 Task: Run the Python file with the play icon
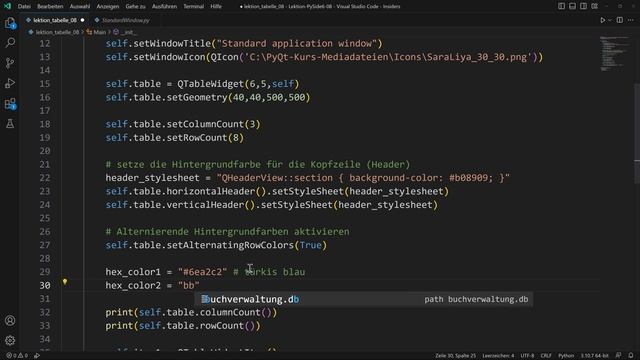coord(602,20)
